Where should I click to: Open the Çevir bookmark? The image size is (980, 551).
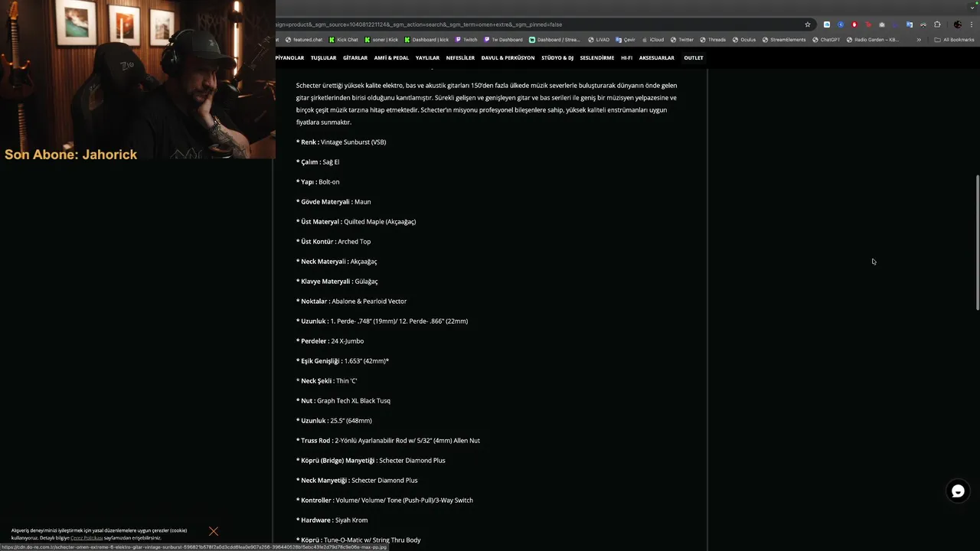626,40
